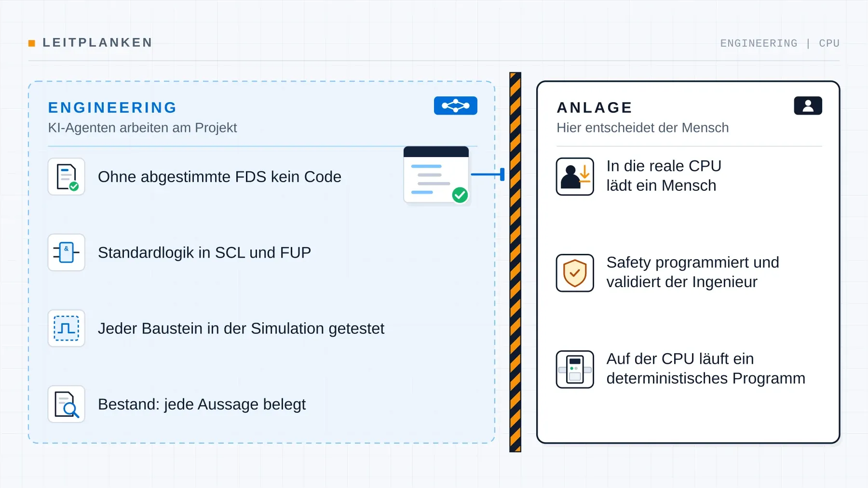The width and height of the screenshot is (868, 488).
Task: Click the safety shield icon
Action: click(575, 273)
